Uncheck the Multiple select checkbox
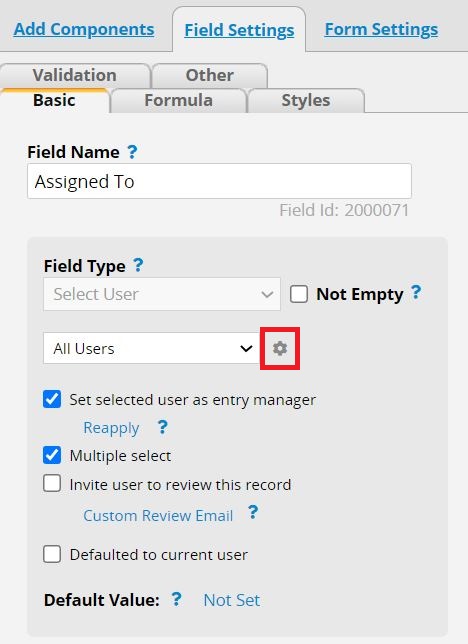 52,455
